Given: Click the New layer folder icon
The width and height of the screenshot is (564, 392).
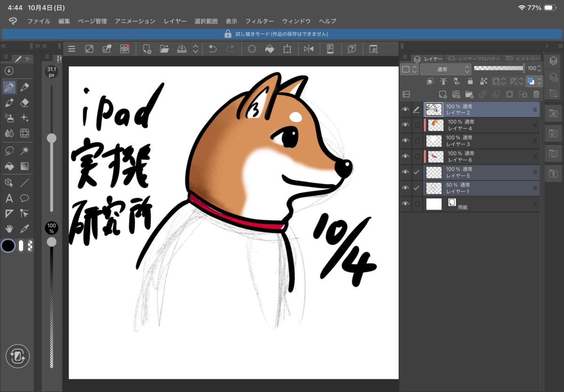Looking at the screenshot, I should (469, 94).
